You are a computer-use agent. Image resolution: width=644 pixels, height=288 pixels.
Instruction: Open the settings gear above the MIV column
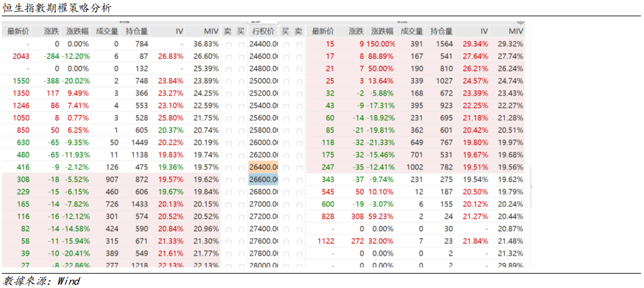pyautogui.click(x=520, y=22)
